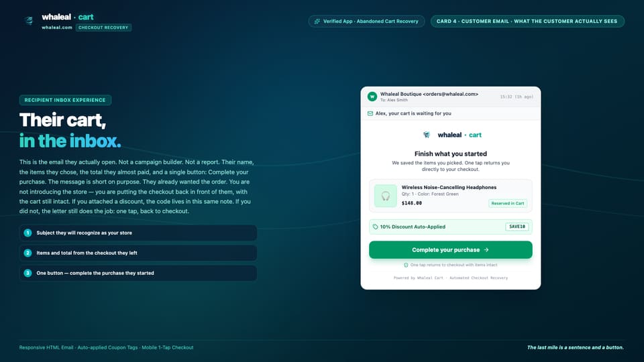Click the Wireless Noise-Cancelling Headphones title
Screen dimensions: 644x362
[x=449, y=187]
